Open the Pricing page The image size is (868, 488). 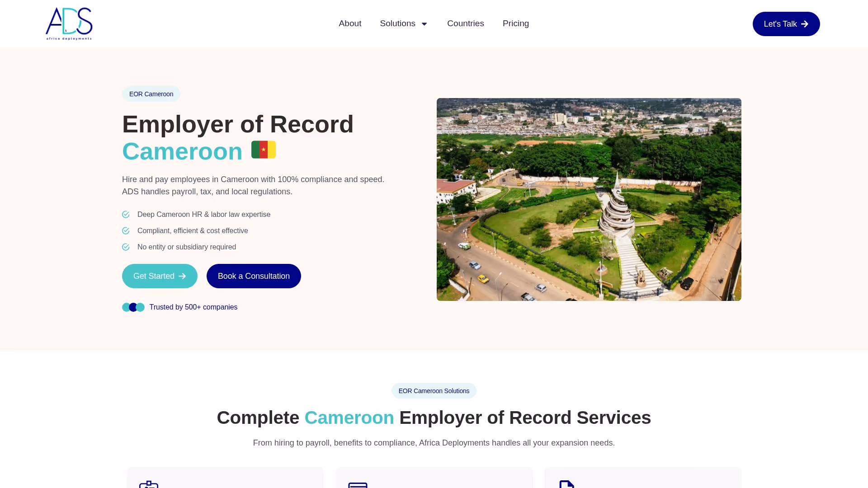tap(516, 23)
